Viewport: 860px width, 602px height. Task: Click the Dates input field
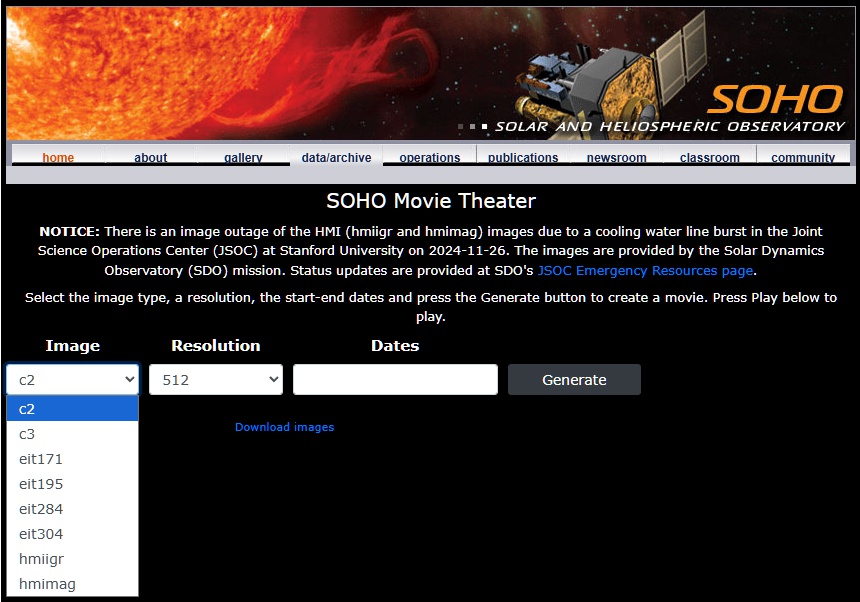[395, 380]
